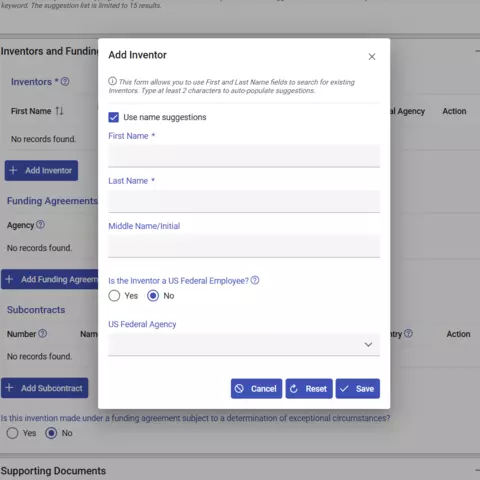Click the Add Subcontract button

point(45,388)
